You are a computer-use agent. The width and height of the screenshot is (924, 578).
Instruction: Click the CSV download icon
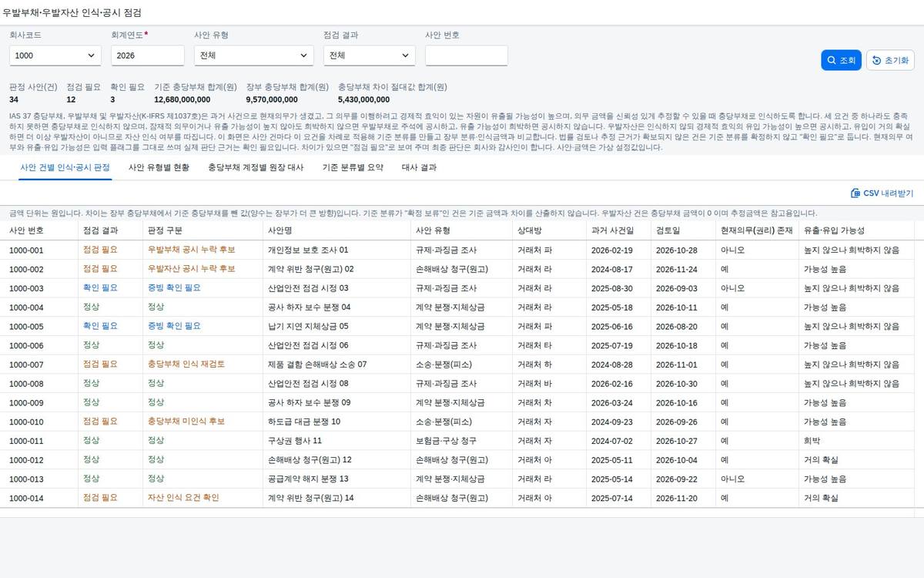click(855, 193)
